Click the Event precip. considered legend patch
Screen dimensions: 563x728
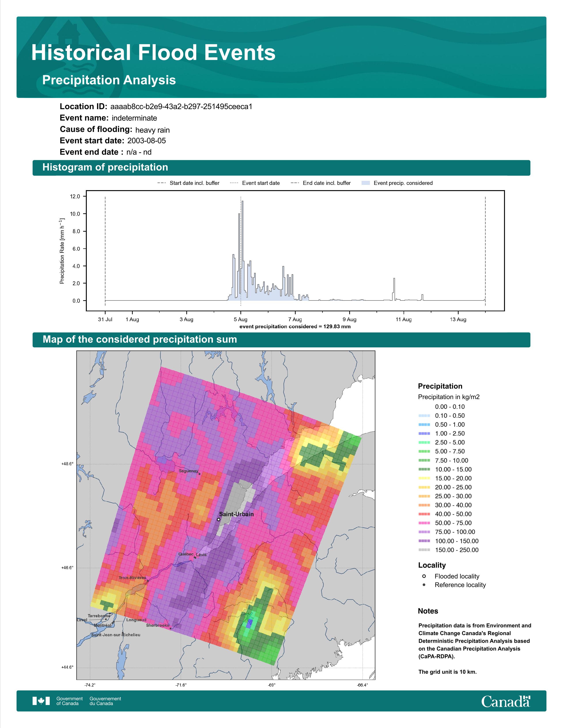tap(366, 183)
